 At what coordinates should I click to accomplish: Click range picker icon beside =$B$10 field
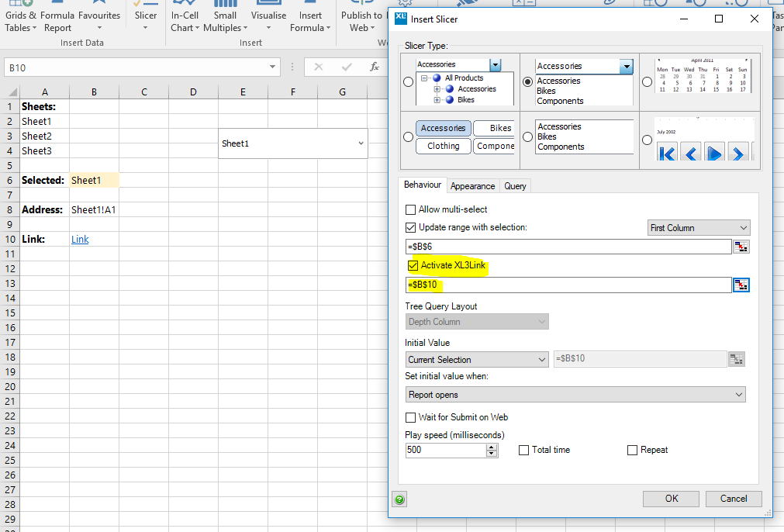click(x=741, y=285)
